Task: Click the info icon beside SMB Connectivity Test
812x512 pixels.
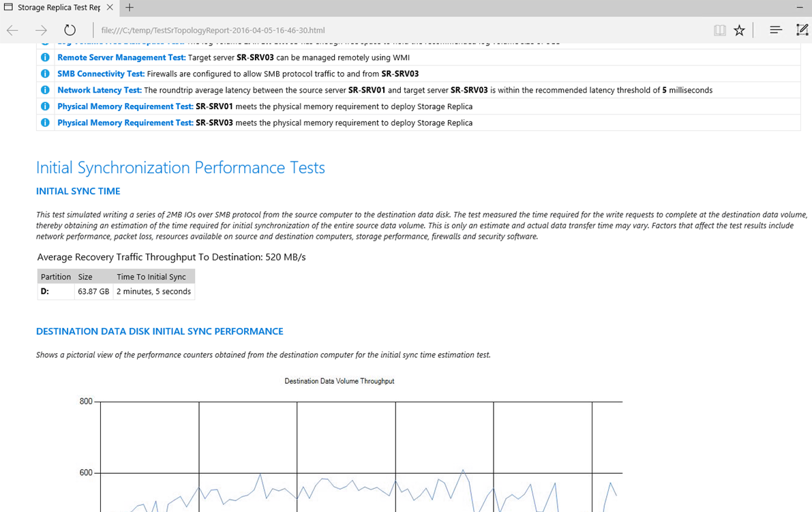Action: coord(44,73)
